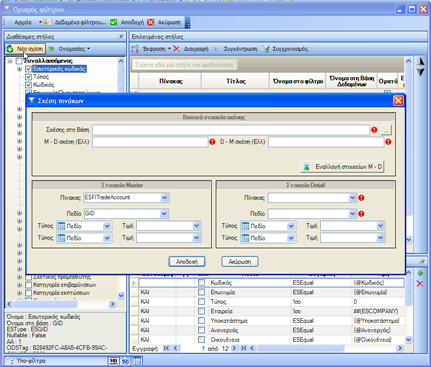
Task: Toggle checkbox in the Εταιρεία criteria row
Action: coord(201,311)
